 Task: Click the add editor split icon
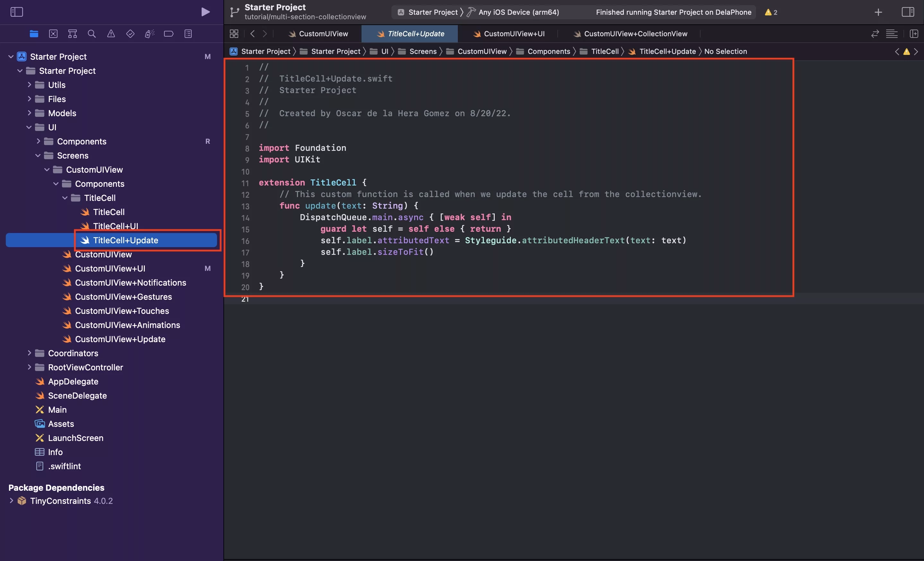tap(914, 34)
